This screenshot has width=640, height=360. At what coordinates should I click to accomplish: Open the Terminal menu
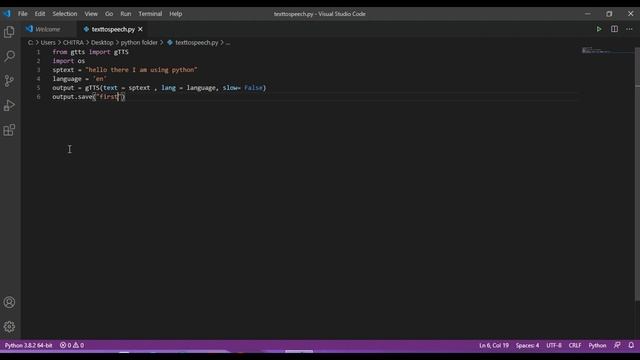(x=150, y=14)
